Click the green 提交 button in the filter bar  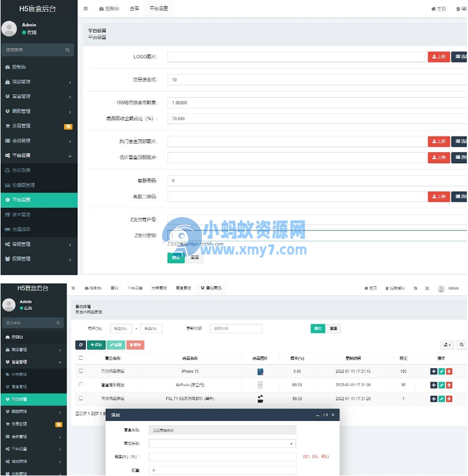pyautogui.click(x=318, y=329)
